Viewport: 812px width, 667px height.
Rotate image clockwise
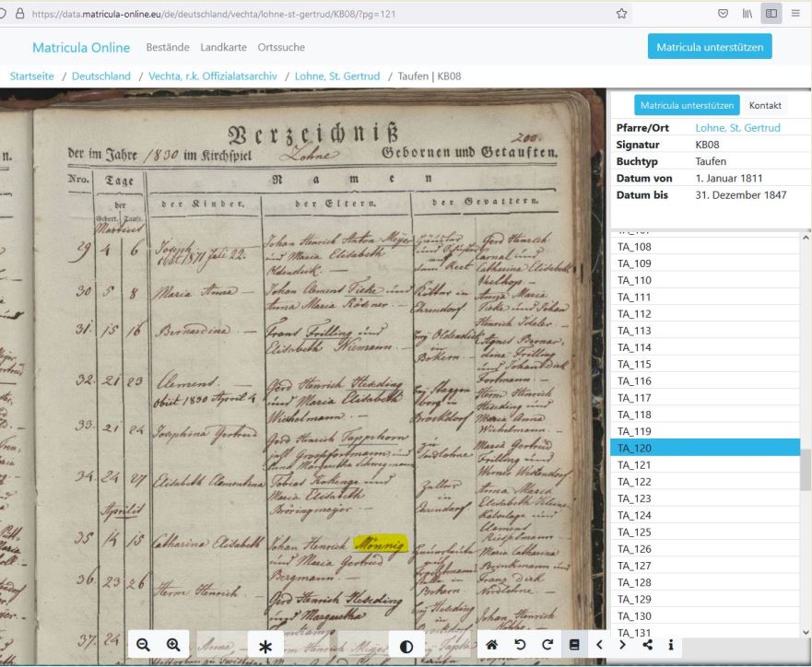tap(547, 645)
